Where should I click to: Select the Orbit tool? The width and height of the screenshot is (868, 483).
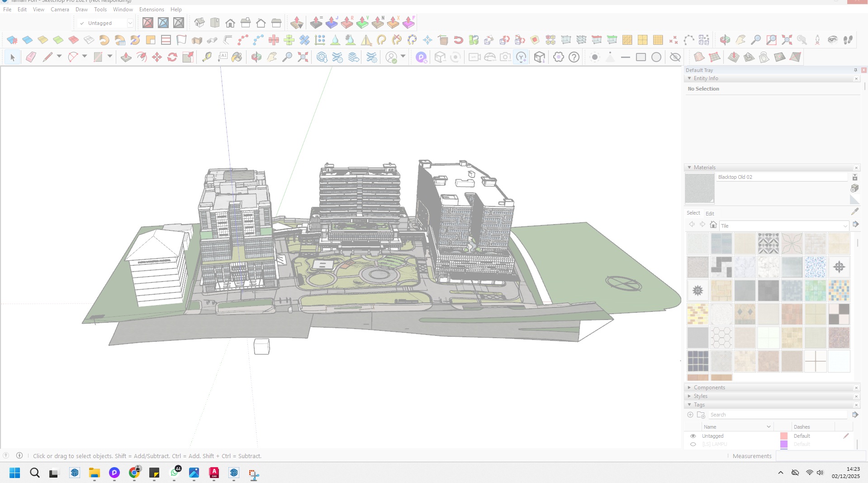coord(256,57)
